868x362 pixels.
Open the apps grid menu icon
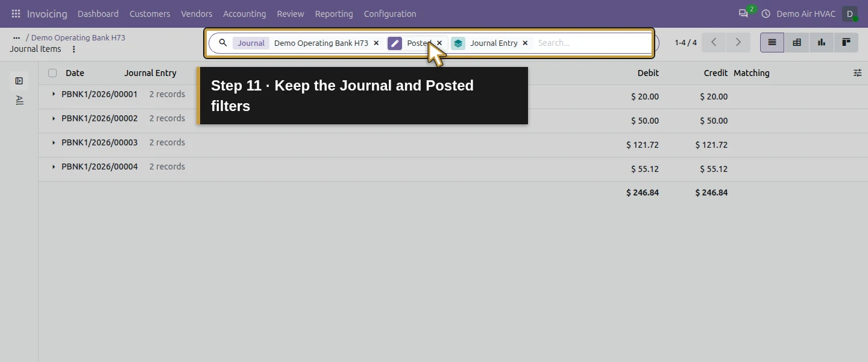[x=16, y=13]
